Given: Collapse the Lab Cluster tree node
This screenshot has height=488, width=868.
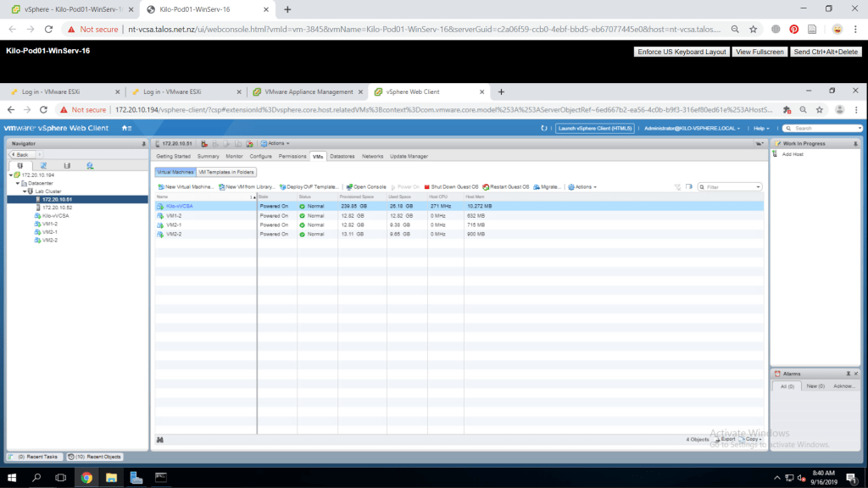Looking at the screenshot, I should [x=25, y=191].
